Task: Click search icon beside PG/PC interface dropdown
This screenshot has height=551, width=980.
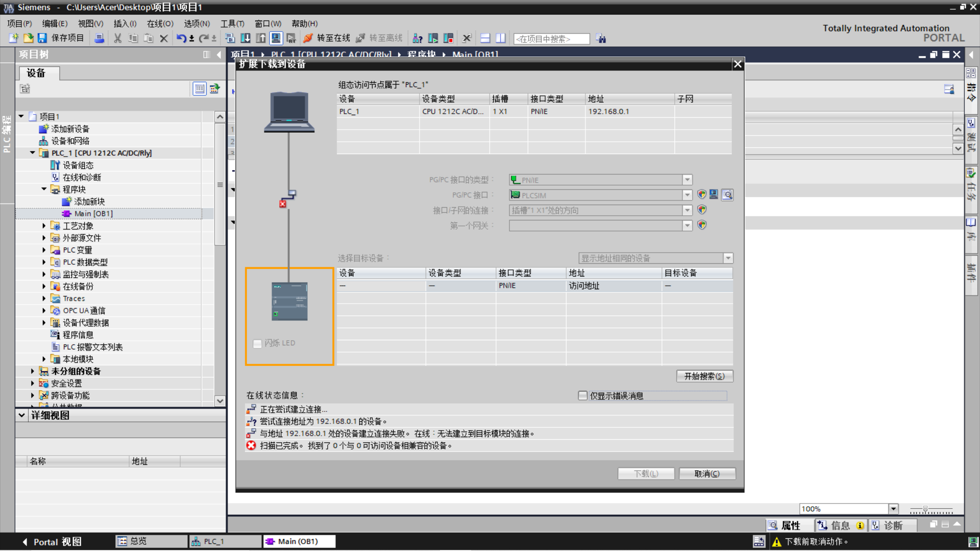Action: [x=727, y=195]
